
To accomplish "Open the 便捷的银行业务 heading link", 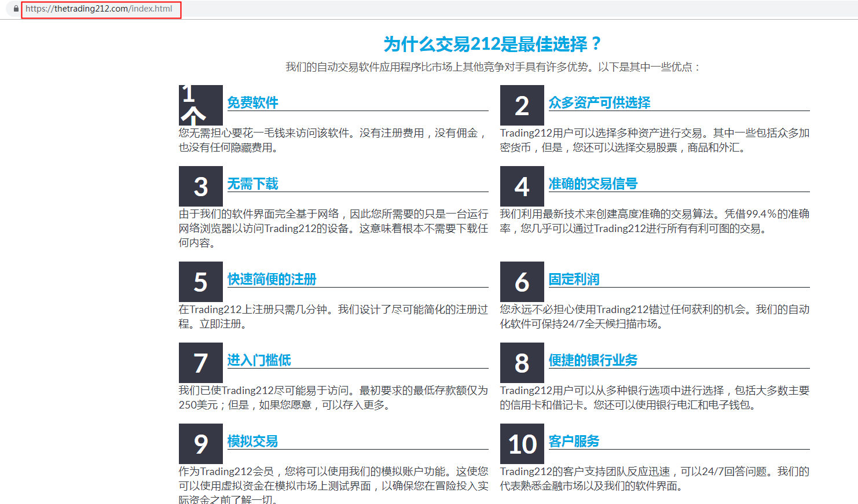I will pos(593,360).
